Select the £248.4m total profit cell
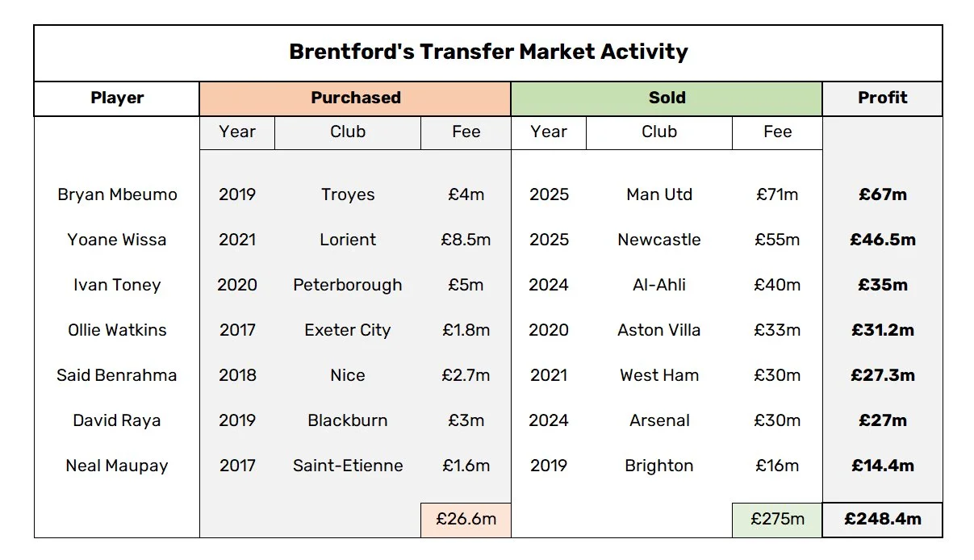The width and height of the screenshot is (974, 560). click(x=882, y=519)
